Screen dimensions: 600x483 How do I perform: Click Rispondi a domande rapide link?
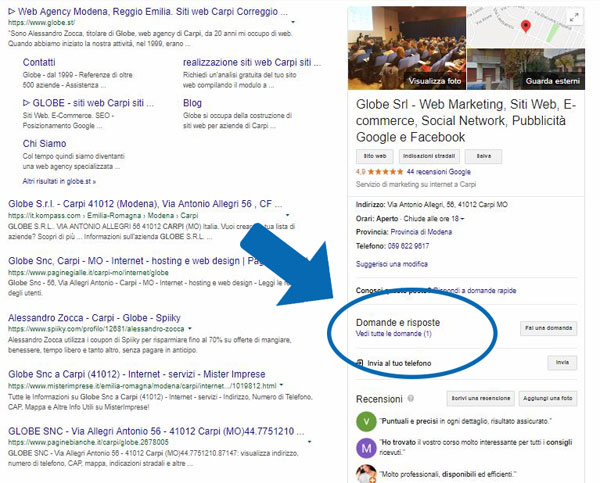click(x=475, y=290)
